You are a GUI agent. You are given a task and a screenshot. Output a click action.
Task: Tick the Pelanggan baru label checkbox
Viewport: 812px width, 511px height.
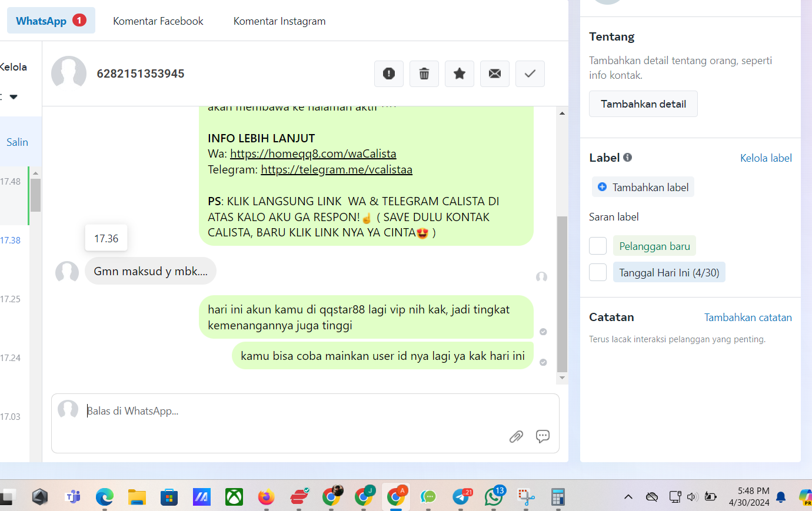click(598, 246)
